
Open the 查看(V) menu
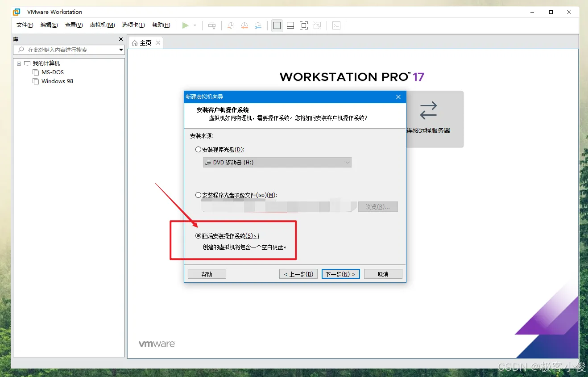pyautogui.click(x=74, y=25)
